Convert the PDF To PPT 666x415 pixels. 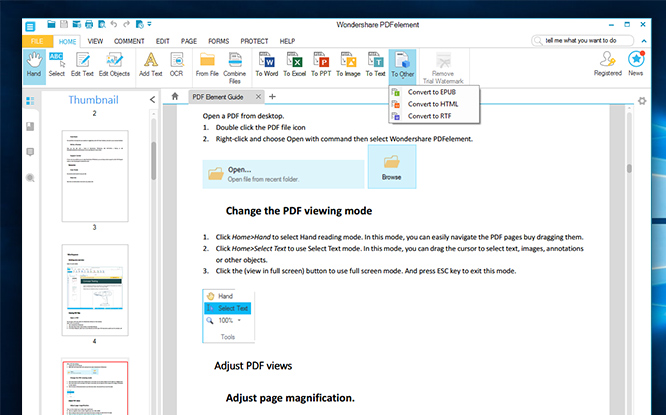coord(321,65)
